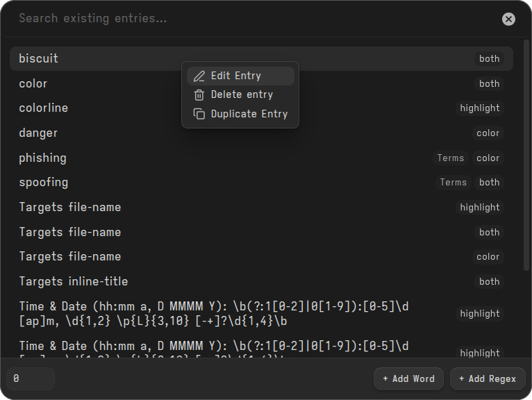532x400 pixels.
Task: Click the both tag on color row
Action: (x=489, y=83)
